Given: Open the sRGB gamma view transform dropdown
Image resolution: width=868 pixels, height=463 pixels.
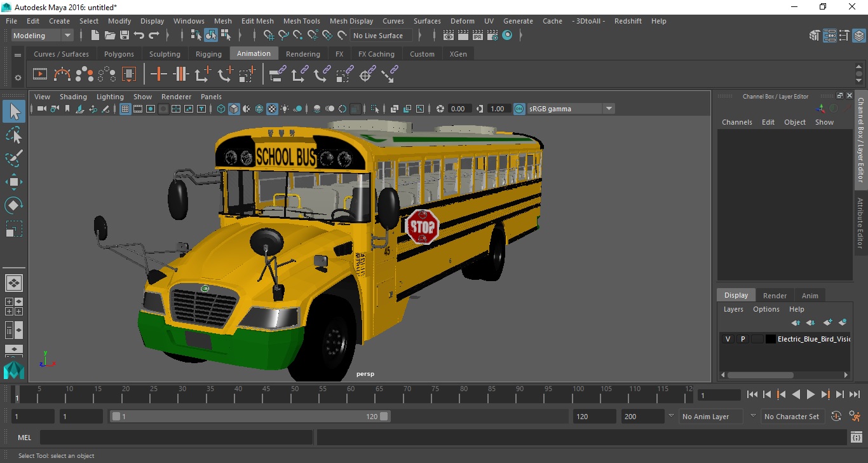Looking at the screenshot, I should tap(571, 109).
